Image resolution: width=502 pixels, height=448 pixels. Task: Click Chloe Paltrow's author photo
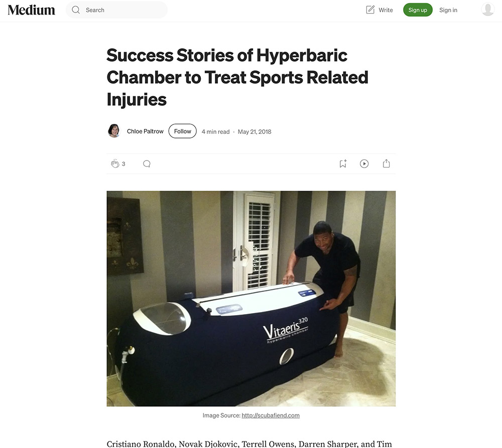click(113, 131)
